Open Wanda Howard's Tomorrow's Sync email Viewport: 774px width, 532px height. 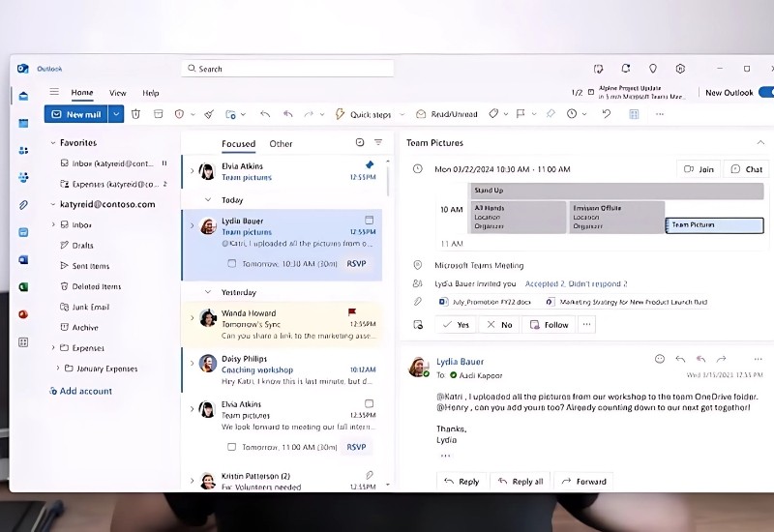coord(282,324)
